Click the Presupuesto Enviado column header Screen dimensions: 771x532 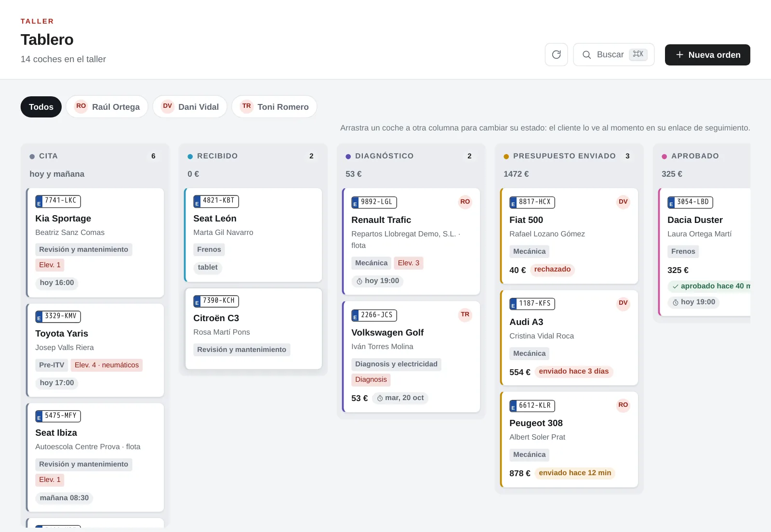tap(564, 156)
